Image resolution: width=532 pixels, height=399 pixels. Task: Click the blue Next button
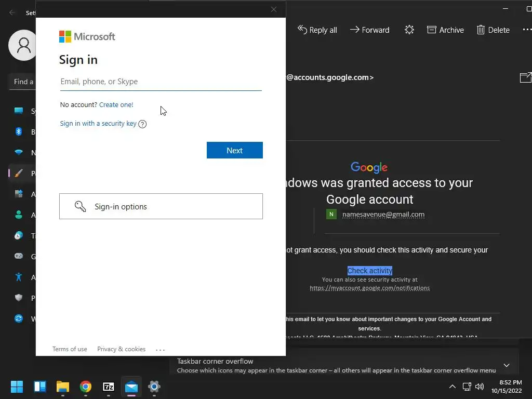click(x=235, y=150)
